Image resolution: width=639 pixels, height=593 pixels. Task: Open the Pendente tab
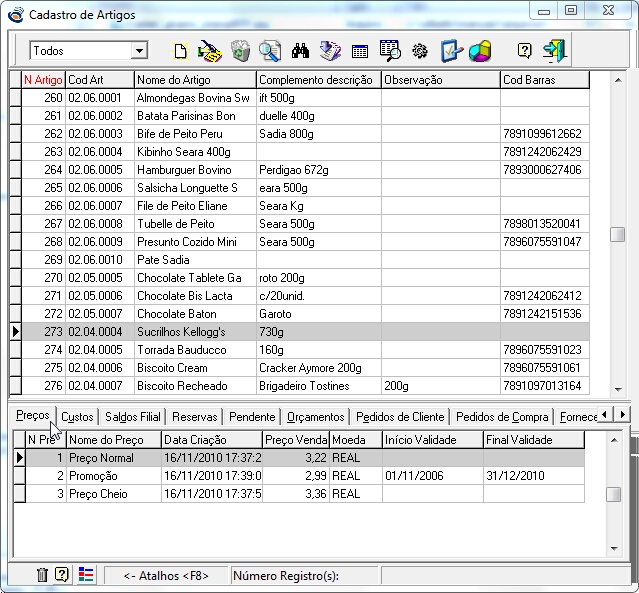point(252,417)
